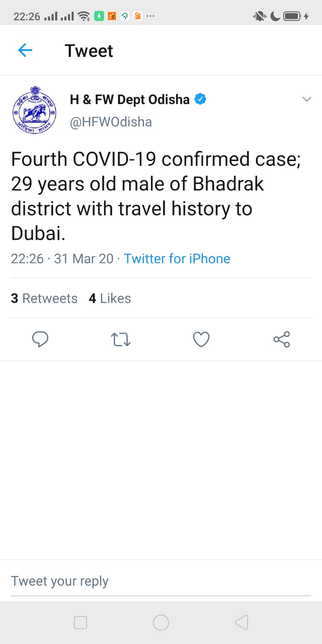Open H & FW Dept Odisha name
322x644 pixels.
pyautogui.click(x=130, y=99)
